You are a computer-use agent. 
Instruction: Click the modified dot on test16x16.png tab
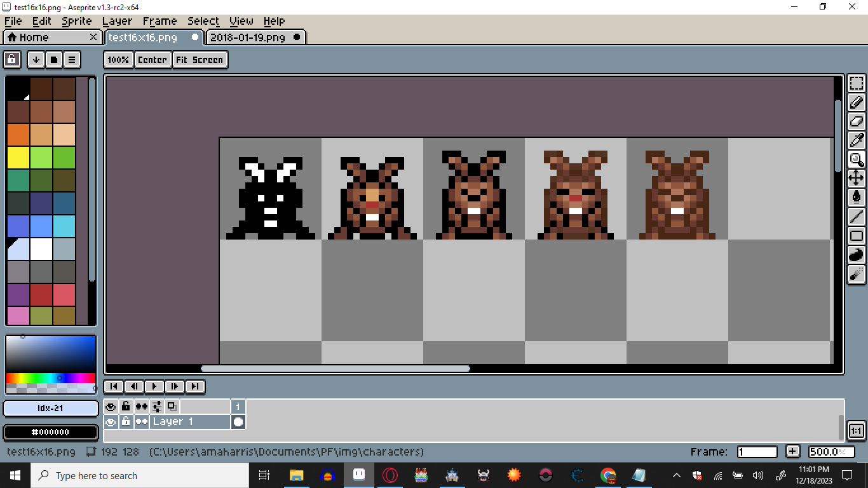(x=195, y=37)
